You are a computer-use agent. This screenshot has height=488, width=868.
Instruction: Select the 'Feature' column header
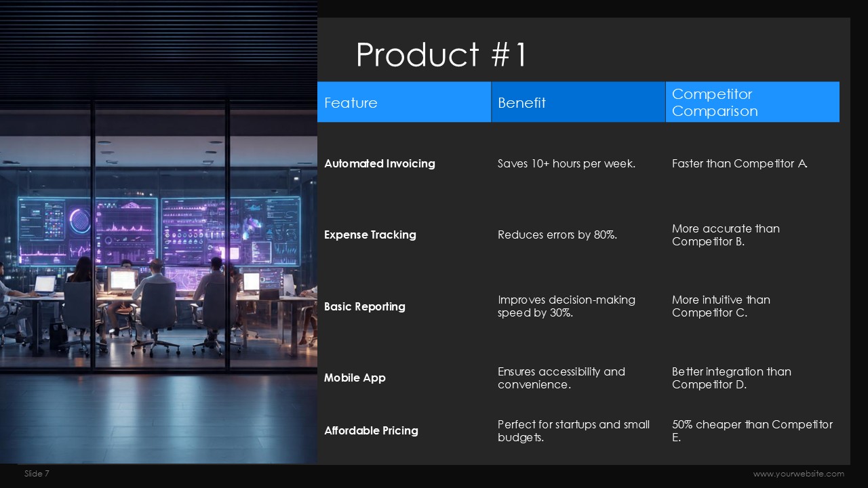click(351, 103)
